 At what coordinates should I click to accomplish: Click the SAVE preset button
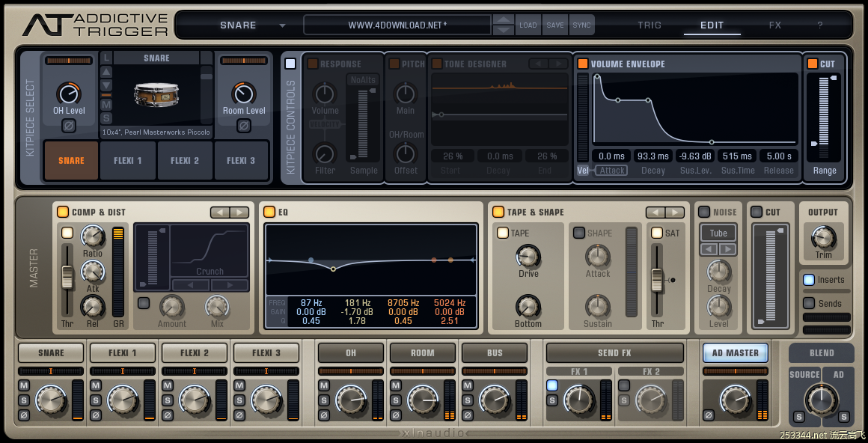coord(555,25)
